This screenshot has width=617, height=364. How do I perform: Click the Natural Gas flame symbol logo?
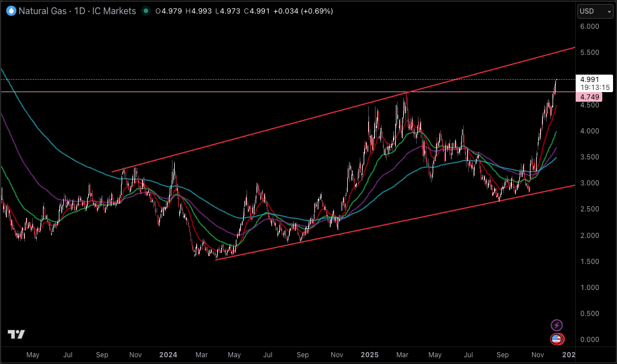[x=10, y=11]
